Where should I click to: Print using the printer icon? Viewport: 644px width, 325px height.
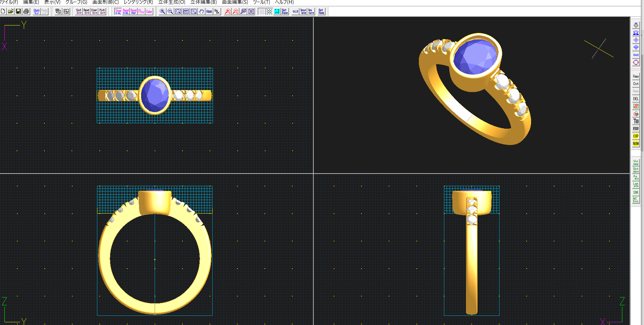point(26,12)
